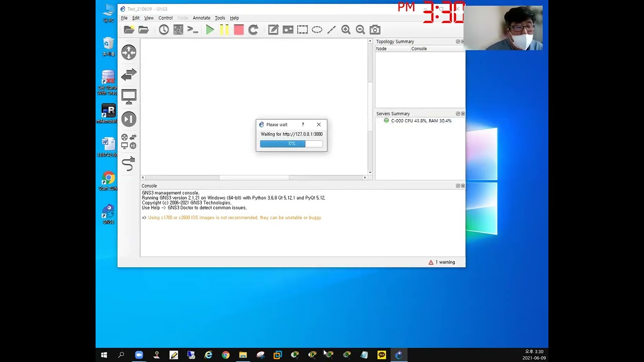
Task: Open the Windows Start menu
Action: click(104, 355)
